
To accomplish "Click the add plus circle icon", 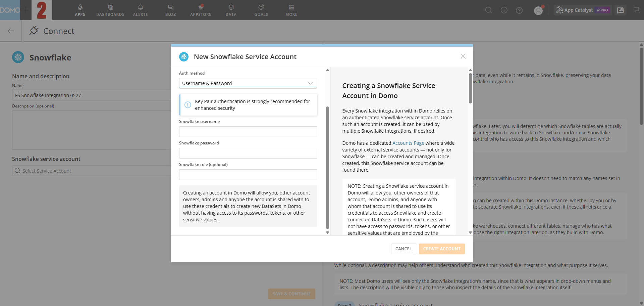I will pyautogui.click(x=504, y=10).
